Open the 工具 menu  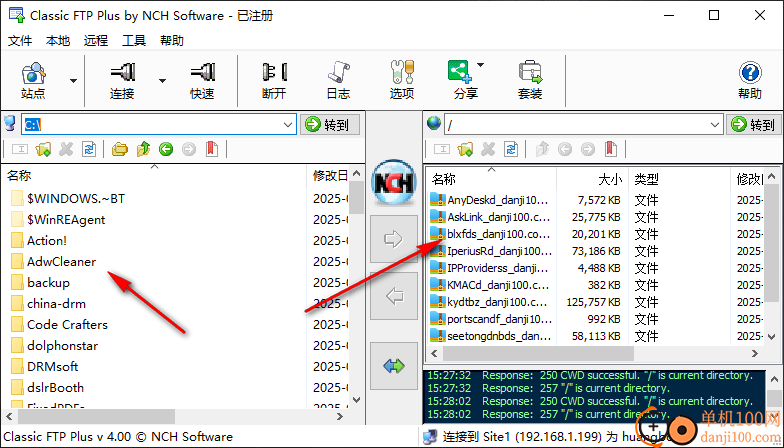[x=134, y=40]
